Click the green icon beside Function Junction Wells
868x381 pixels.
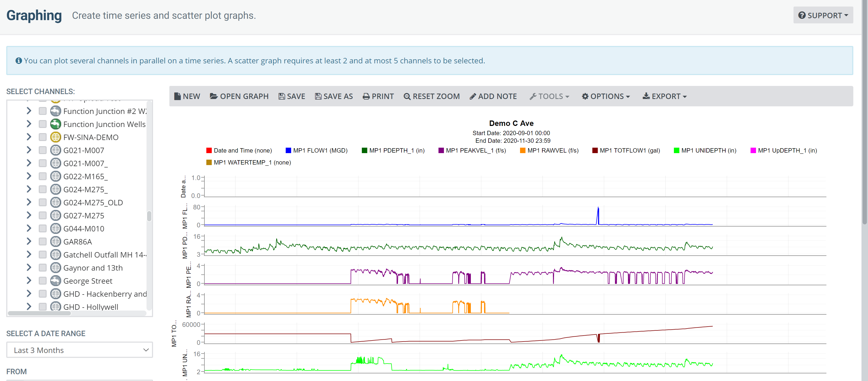click(x=56, y=124)
